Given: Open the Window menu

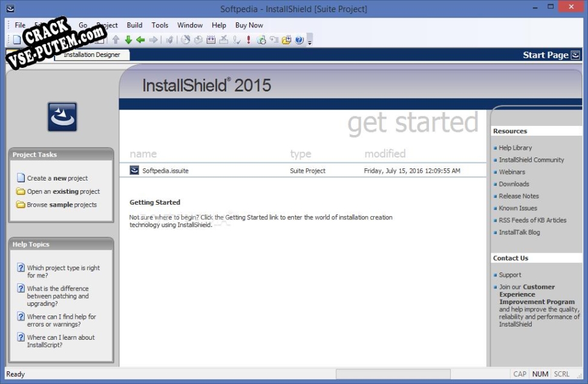Looking at the screenshot, I should pyautogui.click(x=190, y=25).
